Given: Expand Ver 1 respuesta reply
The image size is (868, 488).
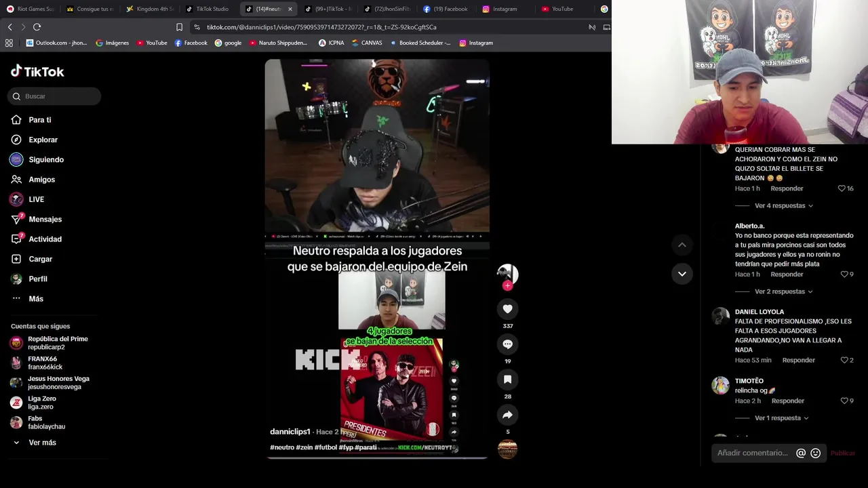Looking at the screenshot, I should (x=782, y=418).
